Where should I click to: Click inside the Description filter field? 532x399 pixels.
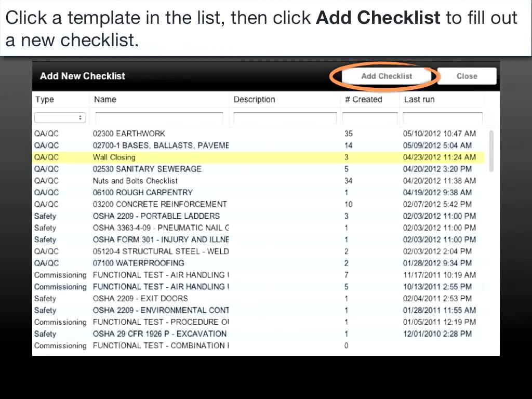(x=284, y=117)
